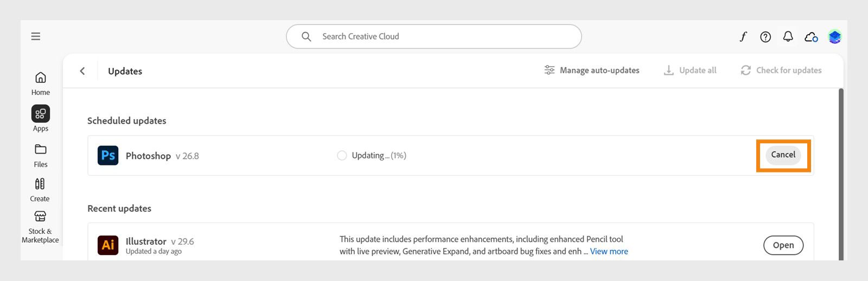868x281 pixels.
Task: Open the help question mark icon
Action: 765,37
